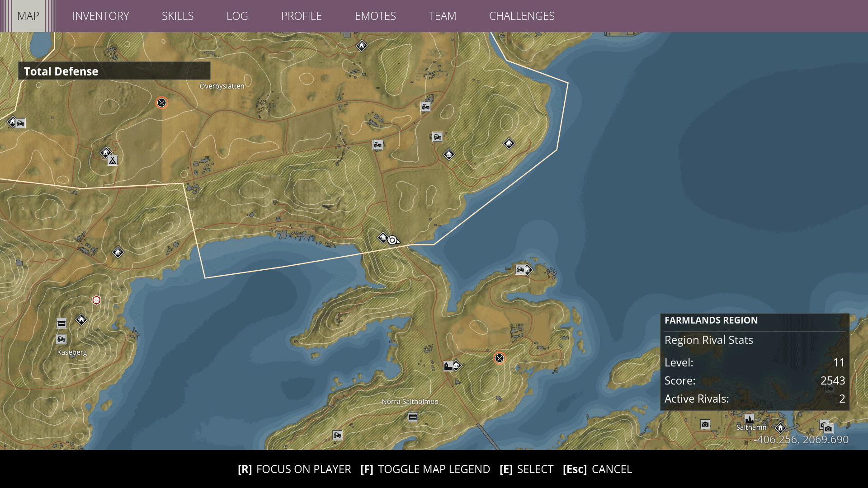868x488 pixels.
Task: Click [R] FOCUS ON PLAYER
Action: coord(294,469)
